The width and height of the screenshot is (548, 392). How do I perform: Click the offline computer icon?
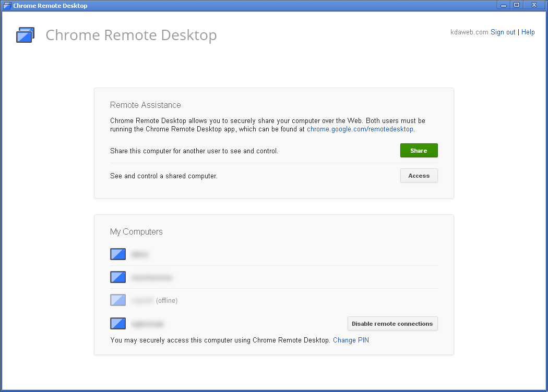pos(118,300)
